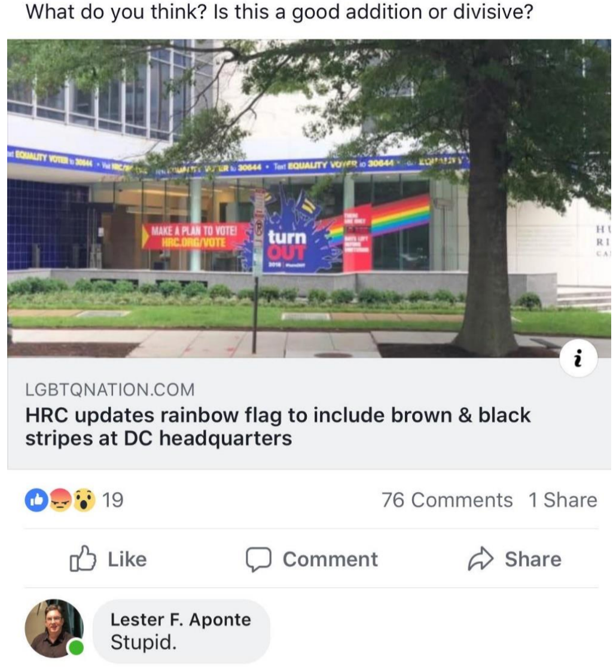616x672 pixels.
Task: Open the HRC updates rainbow flag headline
Action: pos(277,426)
